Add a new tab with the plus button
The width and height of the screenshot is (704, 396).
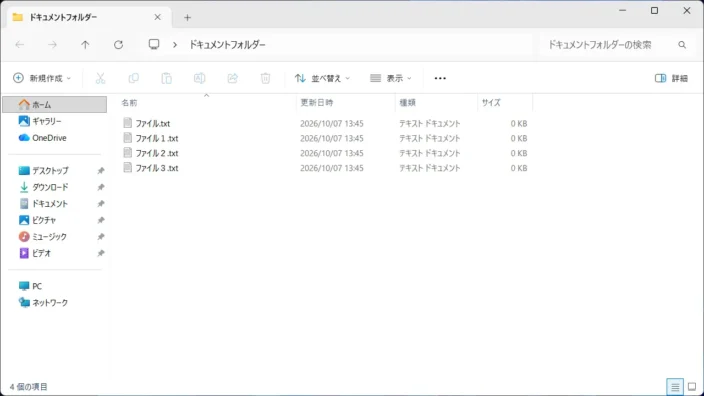[187, 18]
